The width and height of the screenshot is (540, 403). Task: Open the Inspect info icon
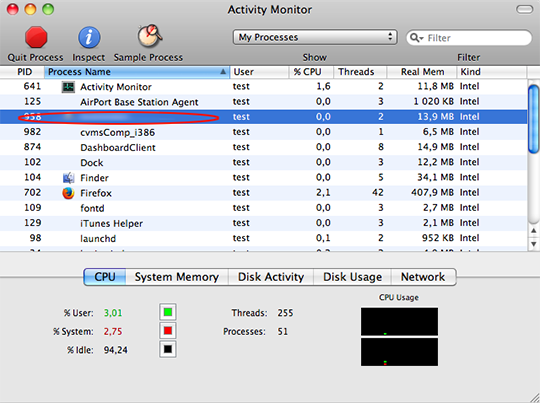tap(89, 37)
